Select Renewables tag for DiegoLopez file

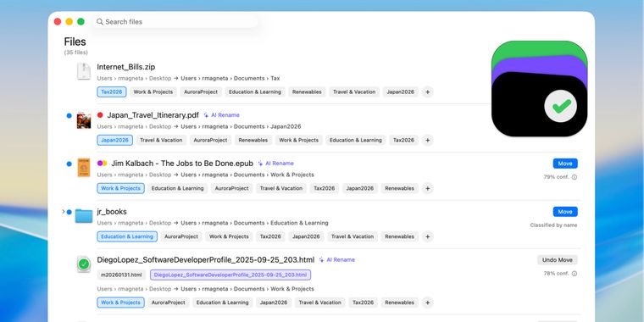pos(400,303)
